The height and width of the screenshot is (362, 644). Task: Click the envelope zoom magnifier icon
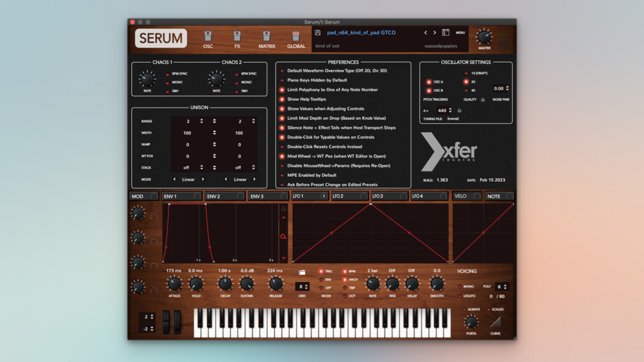pyautogui.click(x=283, y=236)
